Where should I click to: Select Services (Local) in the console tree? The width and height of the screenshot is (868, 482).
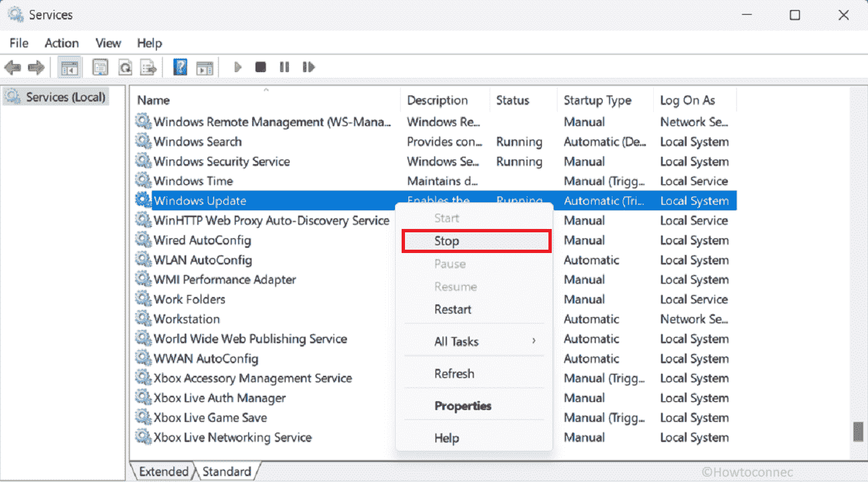pyautogui.click(x=65, y=97)
